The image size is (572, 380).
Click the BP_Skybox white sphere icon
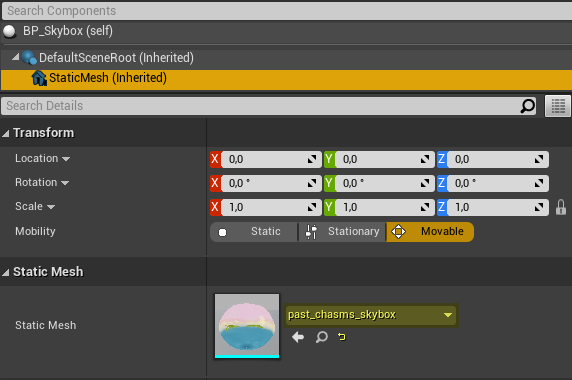point(9,31)
